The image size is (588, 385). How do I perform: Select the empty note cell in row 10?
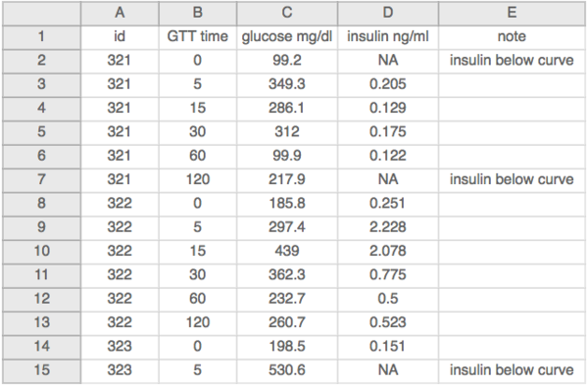tap(512, 251)
